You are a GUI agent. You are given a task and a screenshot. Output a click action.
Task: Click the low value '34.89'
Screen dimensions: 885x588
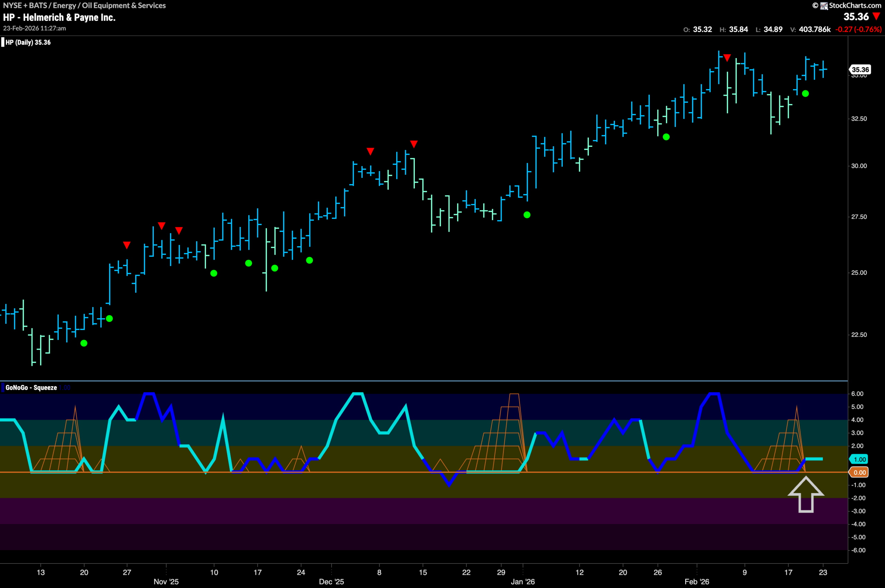tap(773, 29)
